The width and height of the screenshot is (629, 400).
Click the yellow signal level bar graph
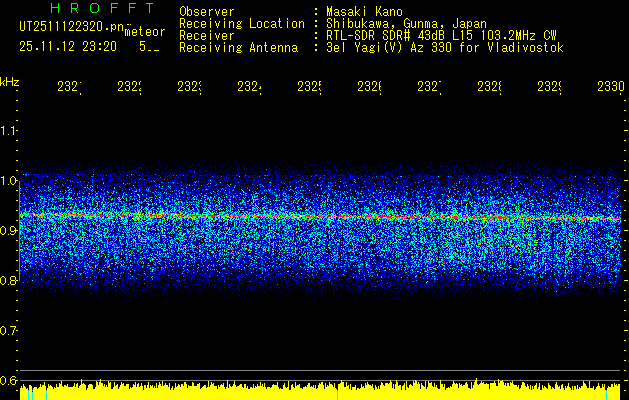(320, 391)
